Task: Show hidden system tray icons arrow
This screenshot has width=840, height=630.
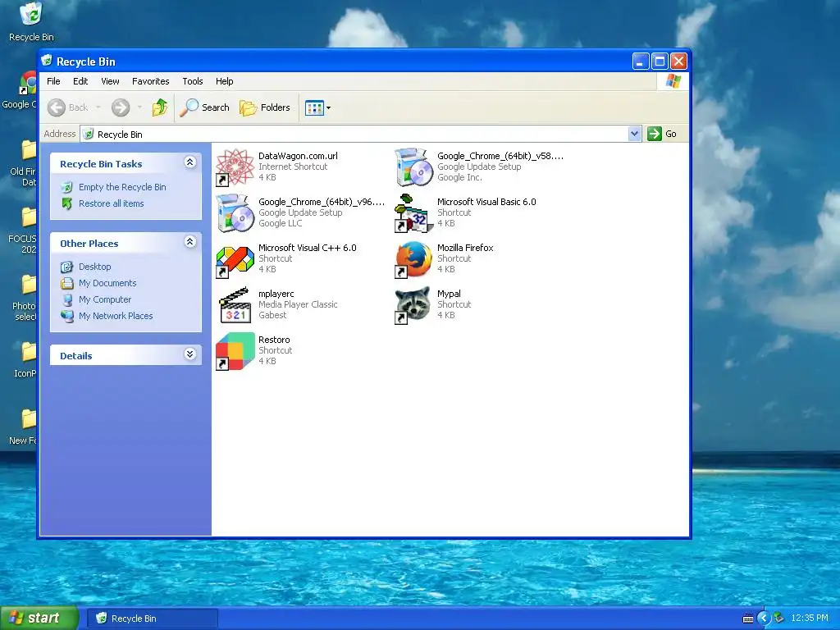Action: coord(764,619)
